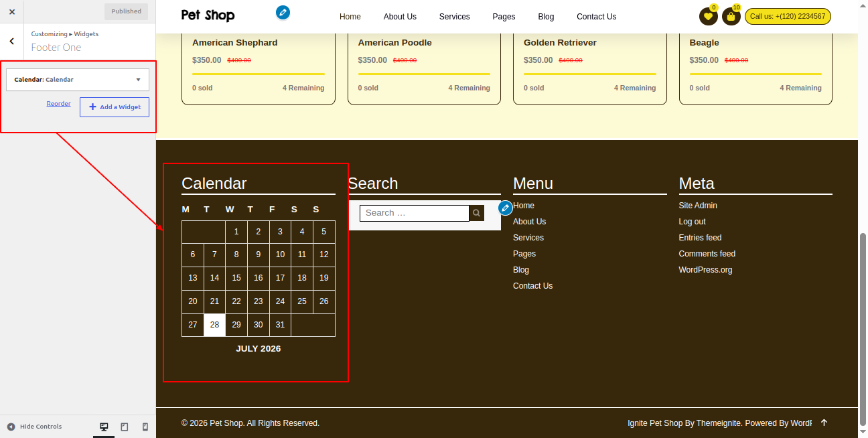Image resolution: width=868 pixels, height=438 pixels.
Task: Hide Controls collapse button
Action: click(x=34, y=427)
